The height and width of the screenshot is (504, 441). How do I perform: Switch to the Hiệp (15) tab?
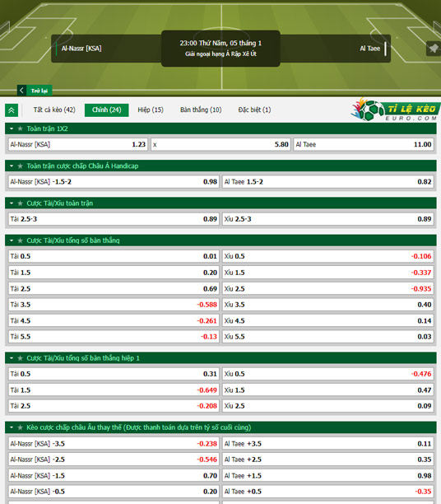point(151,110)
